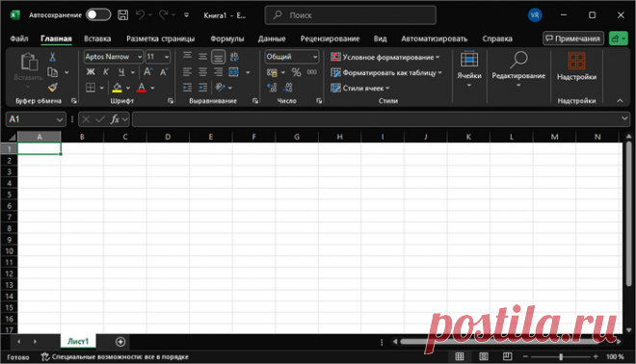Click the VR account avatar

coord(535,15)
